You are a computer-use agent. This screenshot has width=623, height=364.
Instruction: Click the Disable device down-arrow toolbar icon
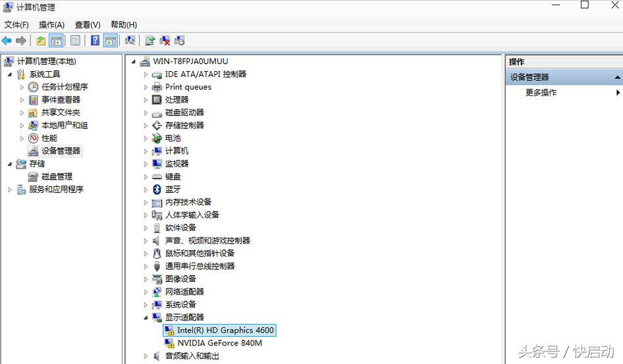pos(180,41)
